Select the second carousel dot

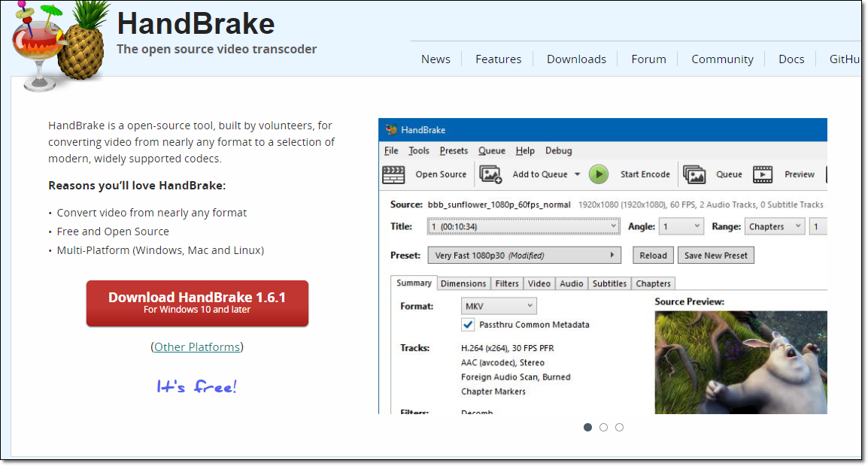click(x=603, y=427)
